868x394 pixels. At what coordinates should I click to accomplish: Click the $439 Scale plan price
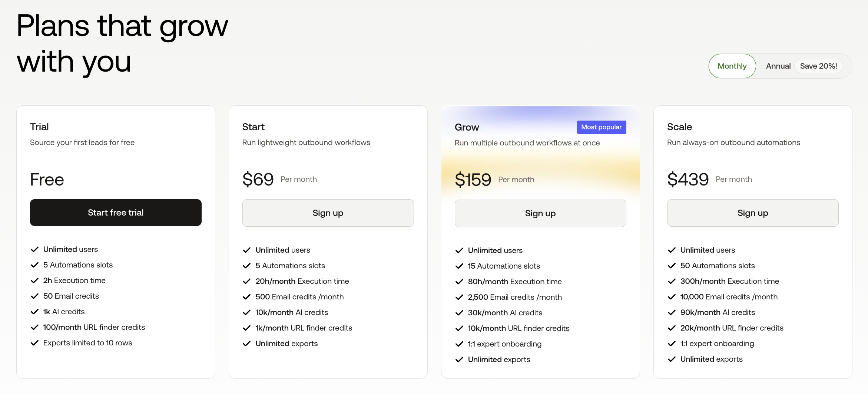(x=688, y=180)
